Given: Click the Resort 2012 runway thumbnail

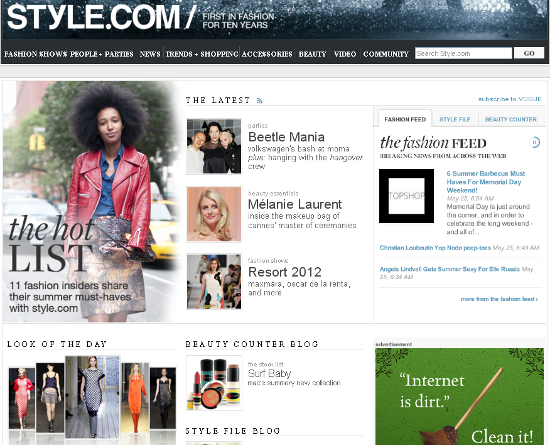Looking at the screenshot, I should point(214,282).
